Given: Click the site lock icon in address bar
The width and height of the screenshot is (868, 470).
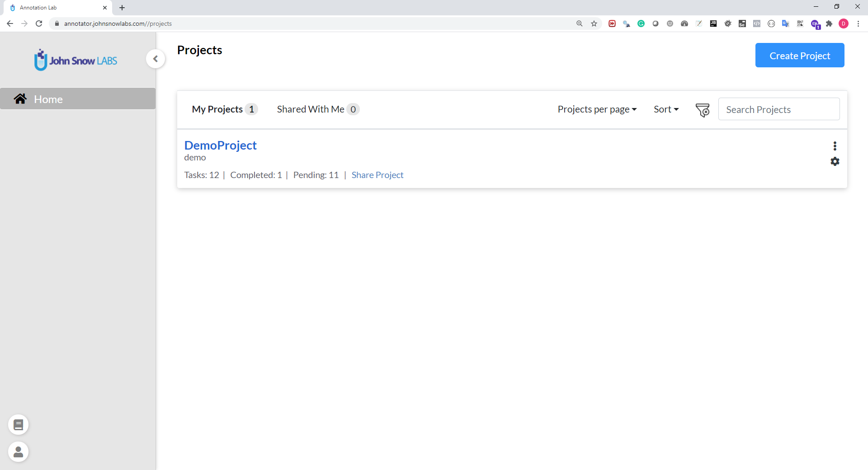Looking at the screenshot, I should point(57,23).
